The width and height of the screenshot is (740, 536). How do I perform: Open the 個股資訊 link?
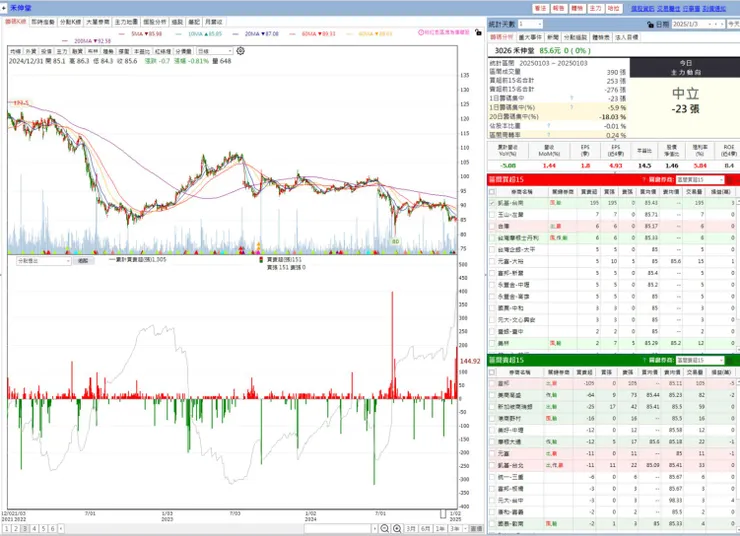643,9
